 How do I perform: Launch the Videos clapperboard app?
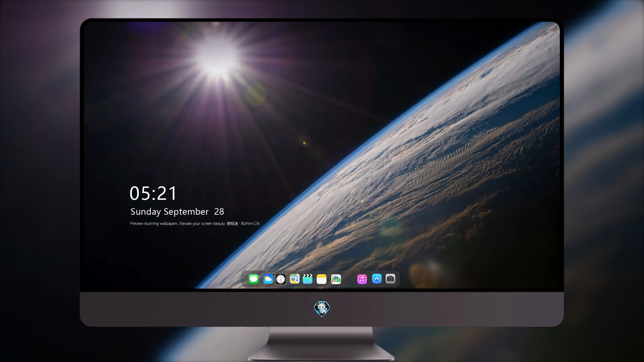click(x=308, y=279)
